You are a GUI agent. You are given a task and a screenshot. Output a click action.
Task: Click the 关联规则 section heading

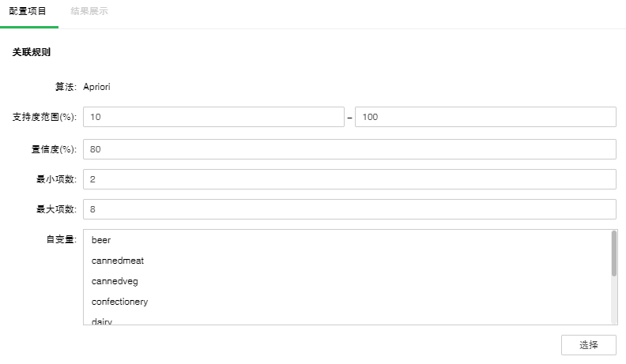pos(32,53)
